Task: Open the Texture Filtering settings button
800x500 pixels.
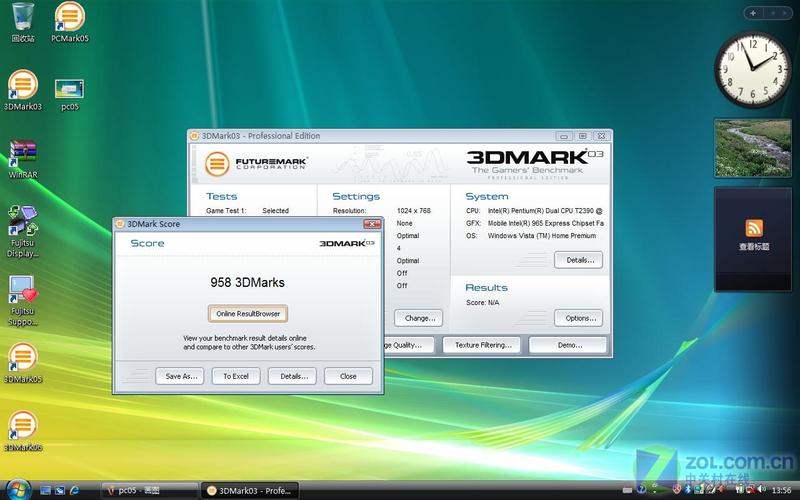Action: coord(483,345)
